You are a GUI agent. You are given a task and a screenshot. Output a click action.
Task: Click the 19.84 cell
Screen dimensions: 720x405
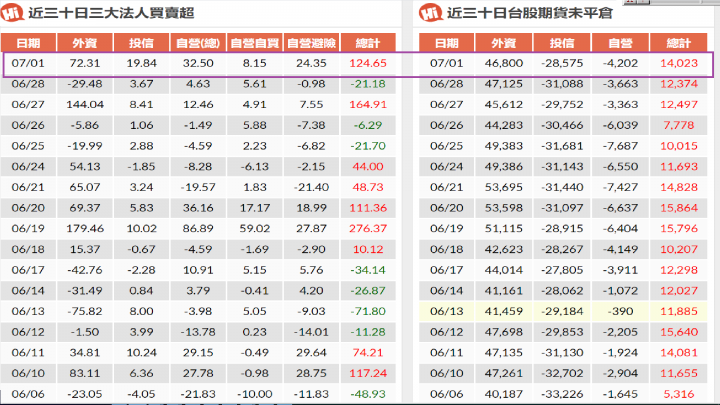click(x=141, y=63)
